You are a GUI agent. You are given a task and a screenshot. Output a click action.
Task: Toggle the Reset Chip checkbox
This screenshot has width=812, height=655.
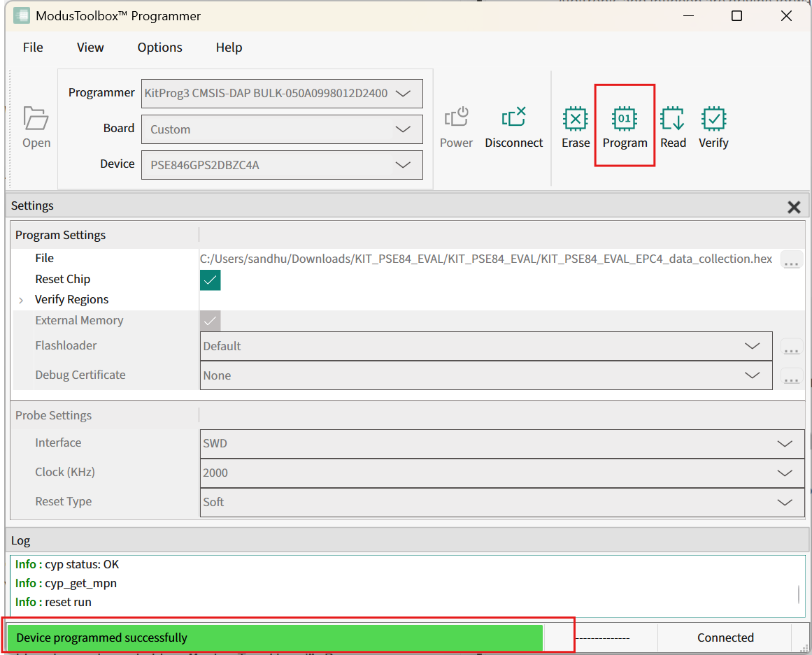click(x=211, y=280)
